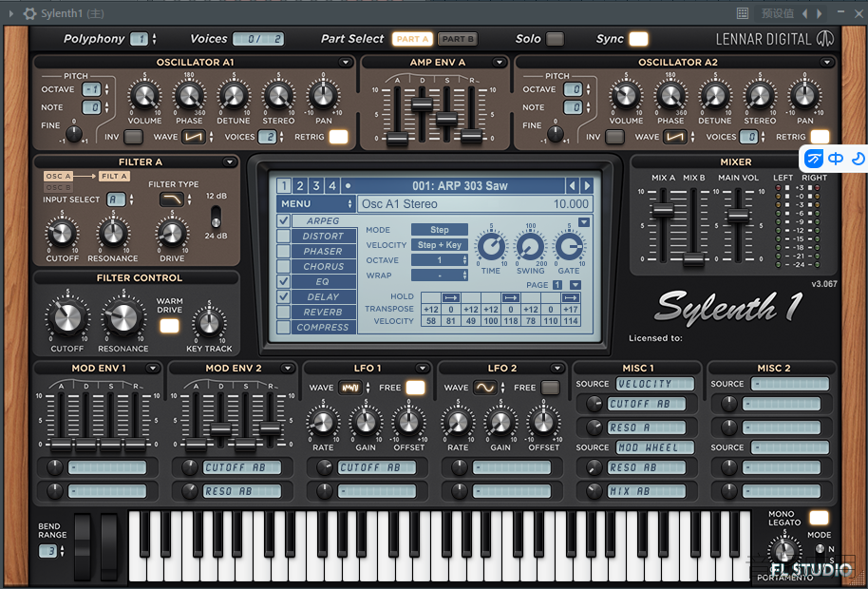The width and height of the screenshot is (868, 589).
Task: Click the plugin menu arrow beside the gear
Action: pyautogui.click(x=11, y=13)
